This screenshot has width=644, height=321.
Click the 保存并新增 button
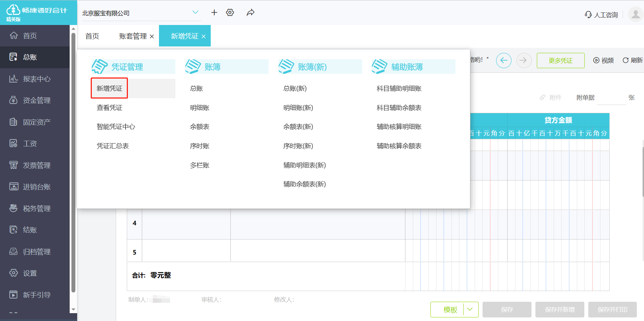[x=560, y=310]
